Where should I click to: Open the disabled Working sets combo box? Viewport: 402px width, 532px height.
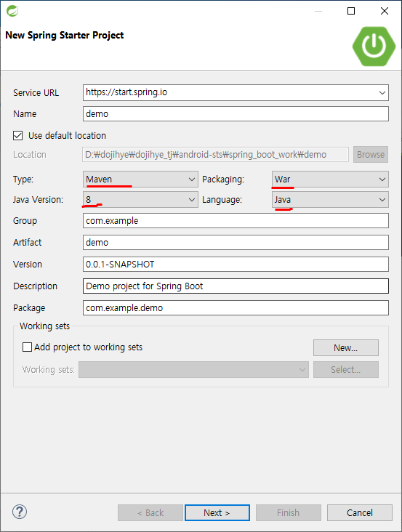[x=193, y=369]
